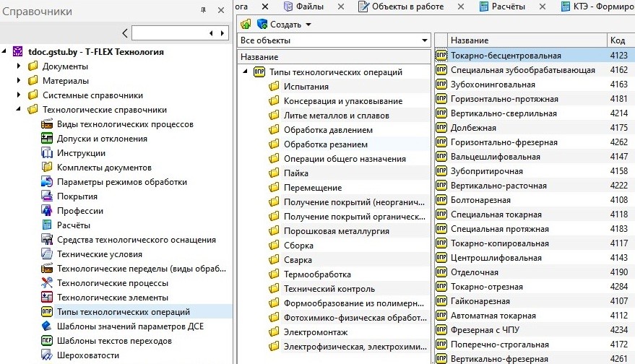The image size is (635, 364).
Task: Switch to the Объекты в работе tab
Action: click(407, 6)
